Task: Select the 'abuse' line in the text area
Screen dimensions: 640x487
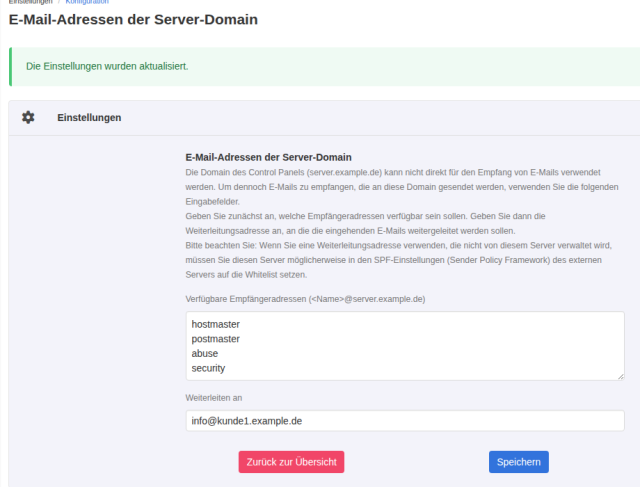Action: [205, 354]
